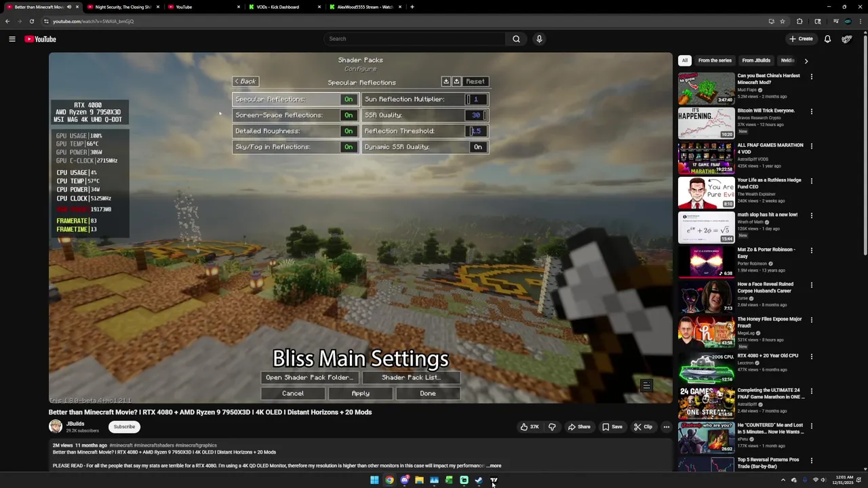Click in YouTube search field

click(414, 39)
